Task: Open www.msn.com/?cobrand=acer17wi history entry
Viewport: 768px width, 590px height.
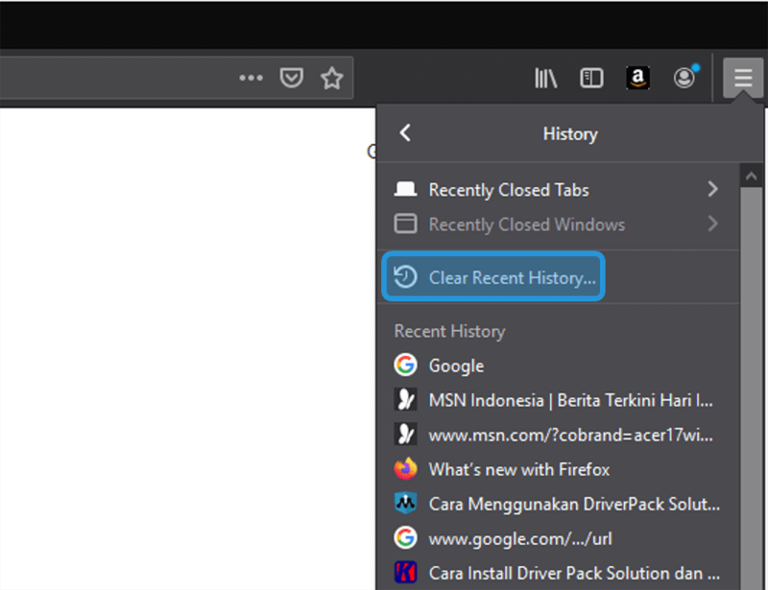Action: coord(558,435)
